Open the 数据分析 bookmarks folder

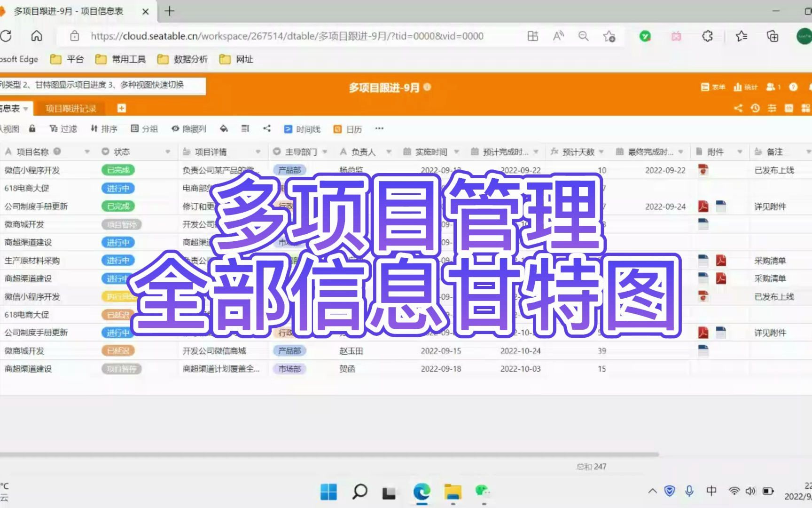click(x=182, y=59)
